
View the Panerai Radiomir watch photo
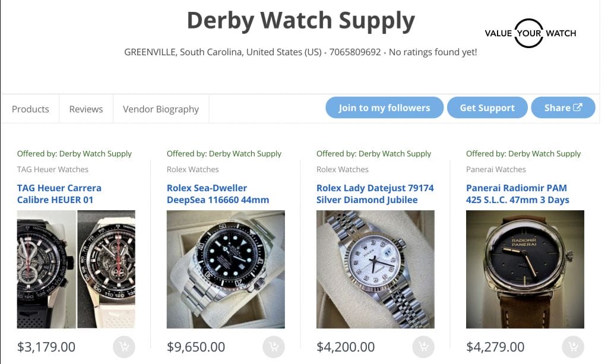[x=525, y=269]
